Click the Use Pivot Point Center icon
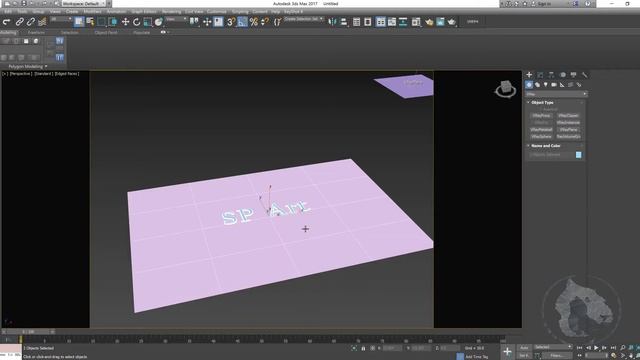Screen dimensions: 640x360 [x=194, y=22]
